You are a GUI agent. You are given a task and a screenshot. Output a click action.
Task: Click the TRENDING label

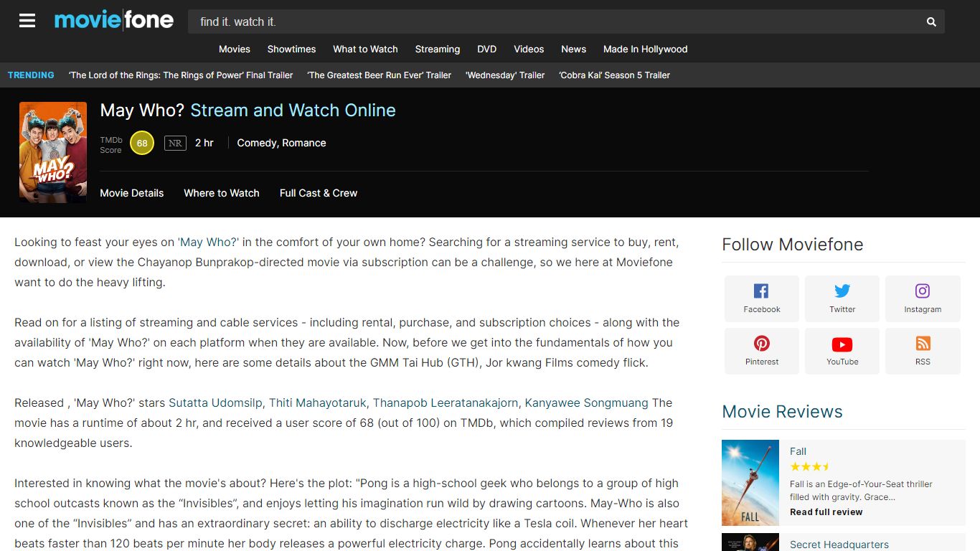31,75
